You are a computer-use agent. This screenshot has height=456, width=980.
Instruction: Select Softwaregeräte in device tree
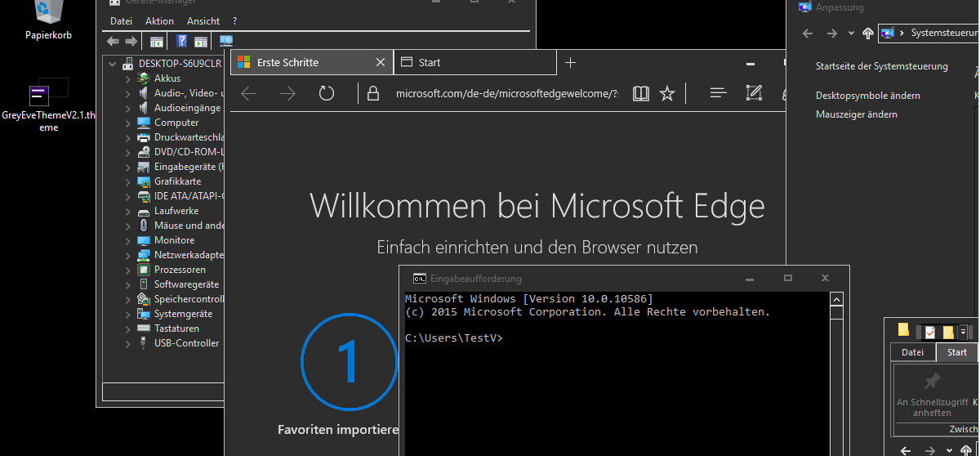pos(186,284)
